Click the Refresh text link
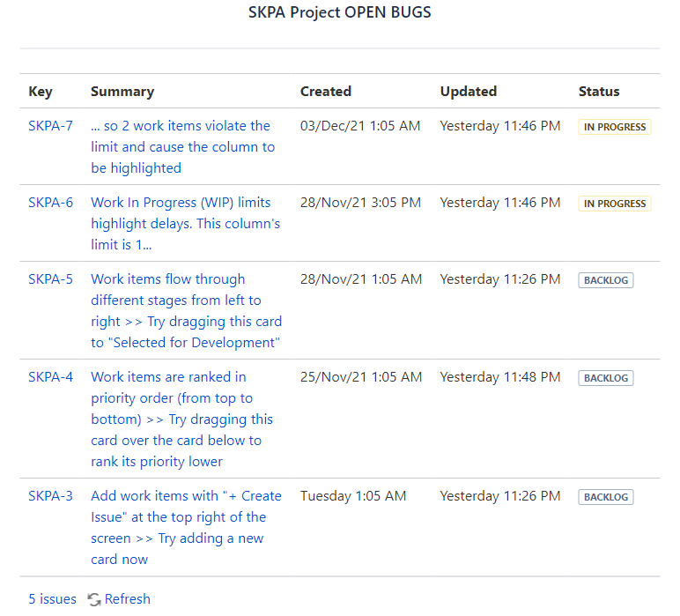The image size is (680, 616). point(128,599)
